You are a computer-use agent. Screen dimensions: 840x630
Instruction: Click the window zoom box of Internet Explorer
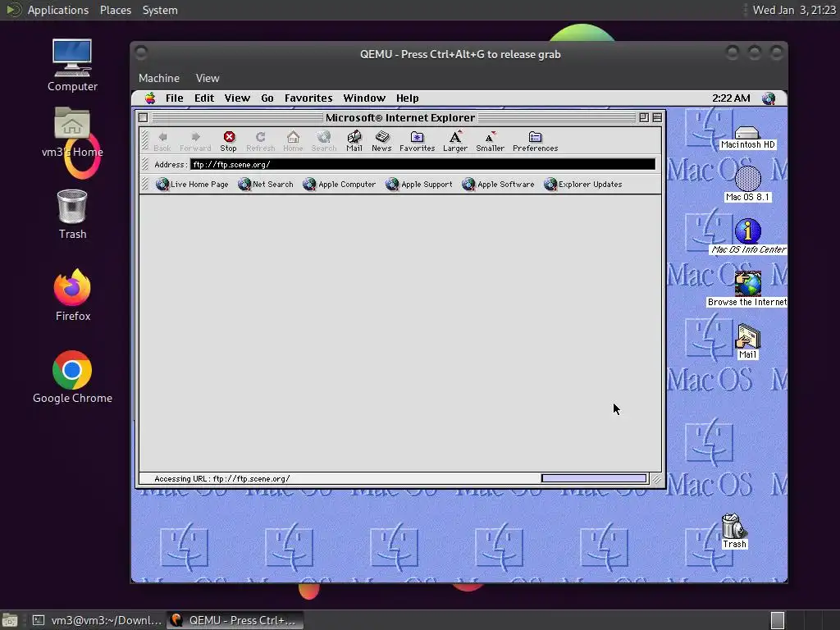click(643, 117)
